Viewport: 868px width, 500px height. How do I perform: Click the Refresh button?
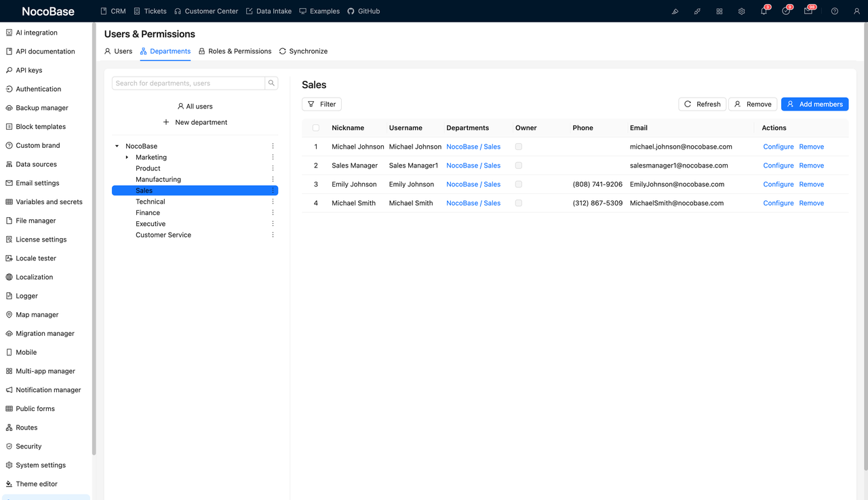(x=702, y=104)
